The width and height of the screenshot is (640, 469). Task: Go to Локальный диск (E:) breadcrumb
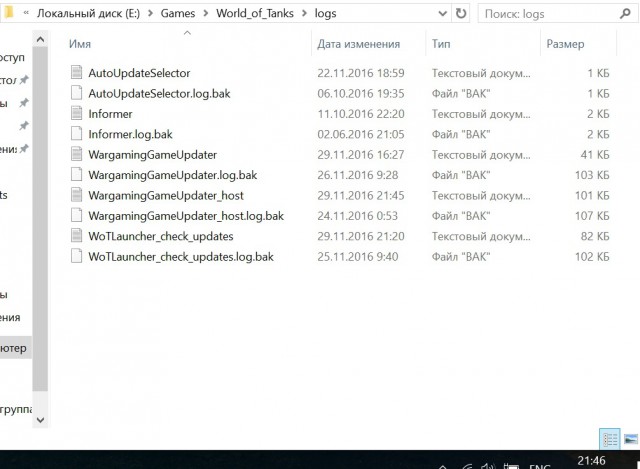[88, 13]
